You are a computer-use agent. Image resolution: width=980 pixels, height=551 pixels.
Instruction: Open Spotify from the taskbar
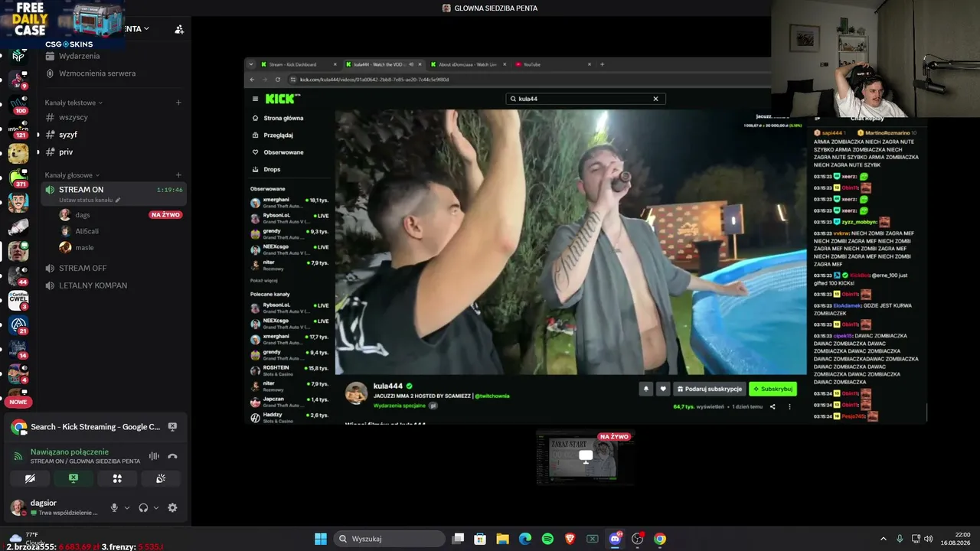(x=547, y=539)
